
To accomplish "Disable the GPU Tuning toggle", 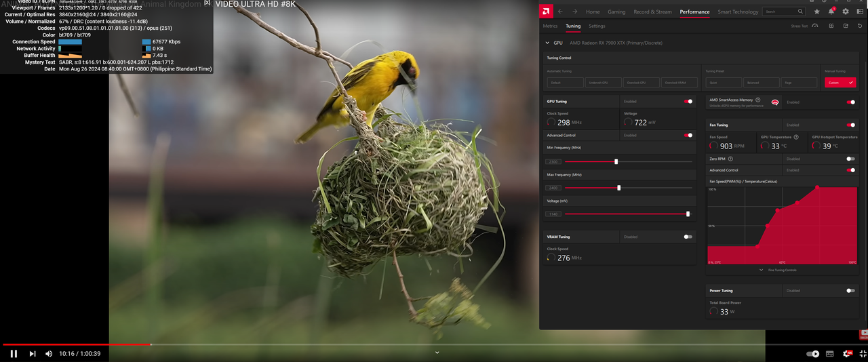I will (688, 102).
